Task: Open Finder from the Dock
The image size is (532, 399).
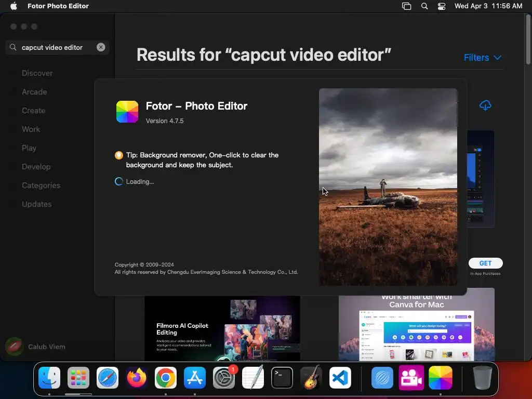Action: [x=49, y=378]
